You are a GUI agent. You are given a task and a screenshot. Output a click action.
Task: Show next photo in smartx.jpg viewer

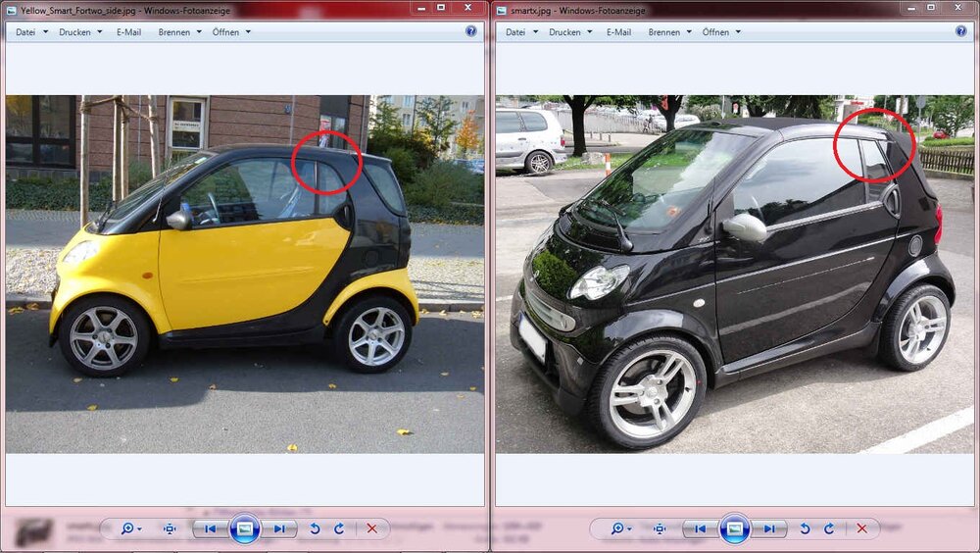click(x=769, y=529)
